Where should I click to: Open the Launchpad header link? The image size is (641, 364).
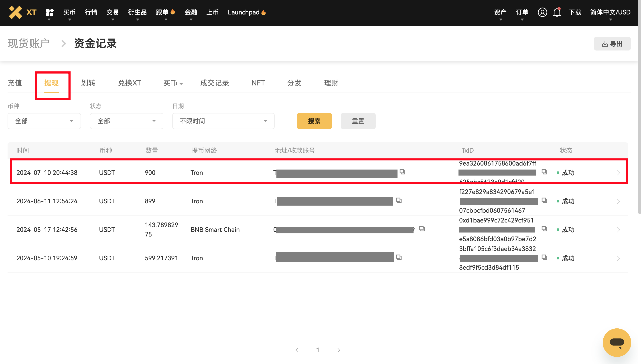[247, 12]
